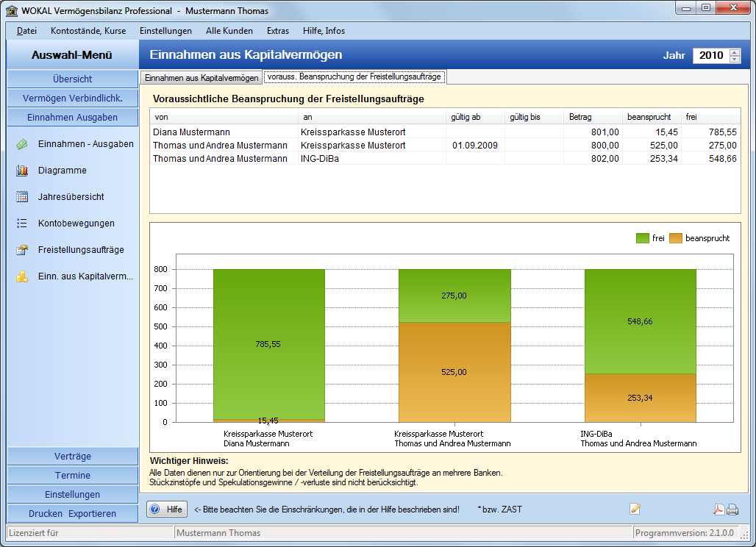Click the Hilfe button

coord(167,510)
